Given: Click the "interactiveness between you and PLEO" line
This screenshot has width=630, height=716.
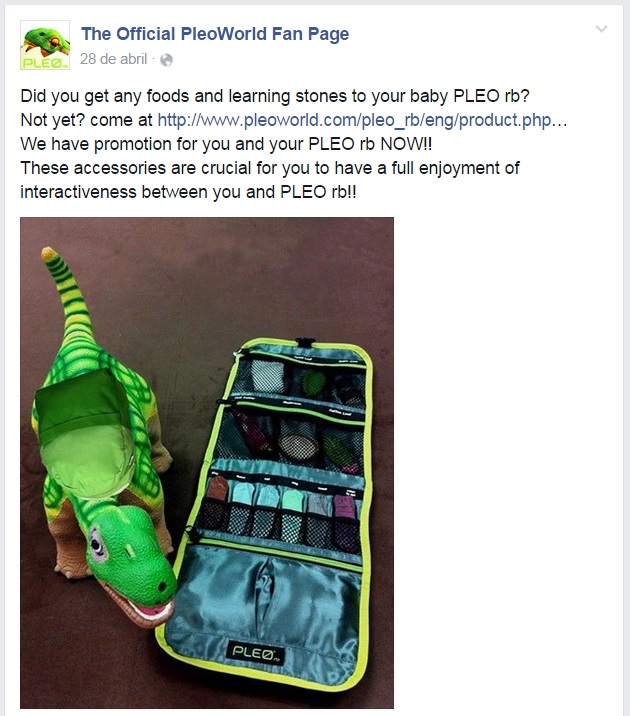Looking at the screenshot, I should tap(188, 192).
